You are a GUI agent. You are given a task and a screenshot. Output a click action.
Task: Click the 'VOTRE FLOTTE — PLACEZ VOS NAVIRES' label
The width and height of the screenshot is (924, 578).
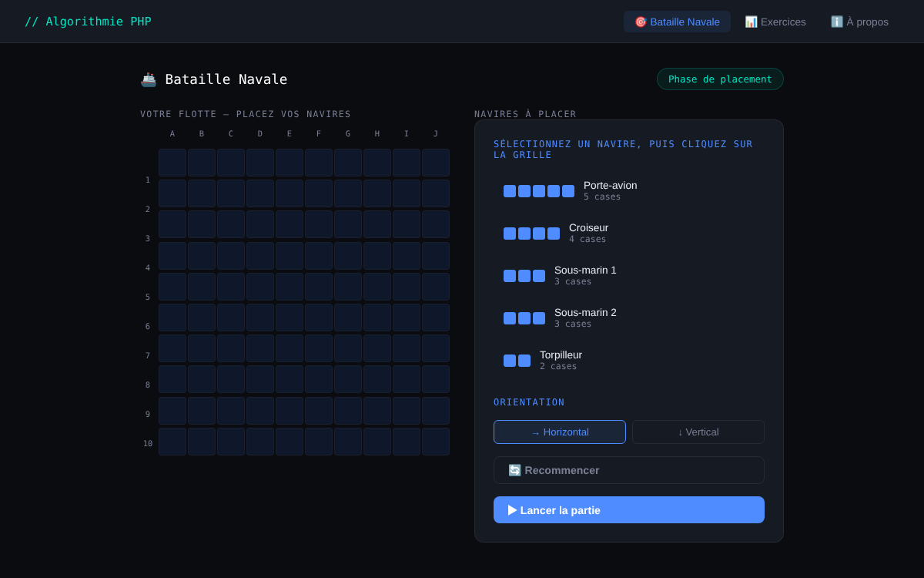[x=246, y=114]
